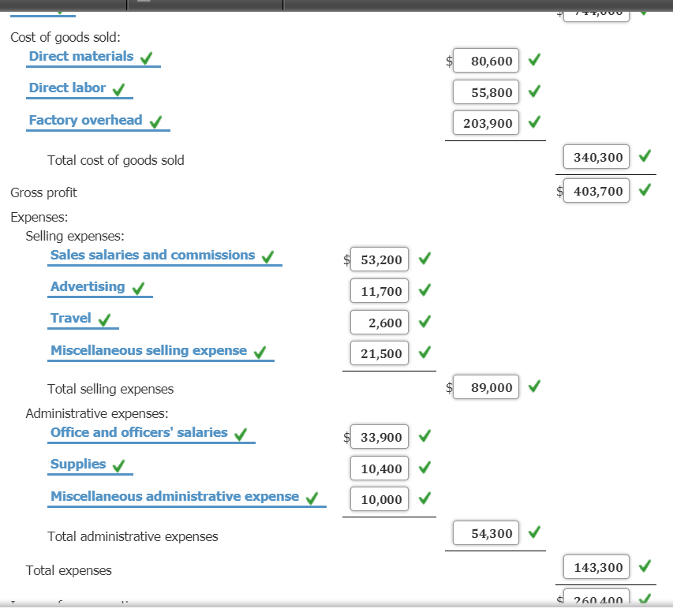Click the "Total cost of goods sold" label
This screenshot has width=673, height=616.
coord(116,160)
